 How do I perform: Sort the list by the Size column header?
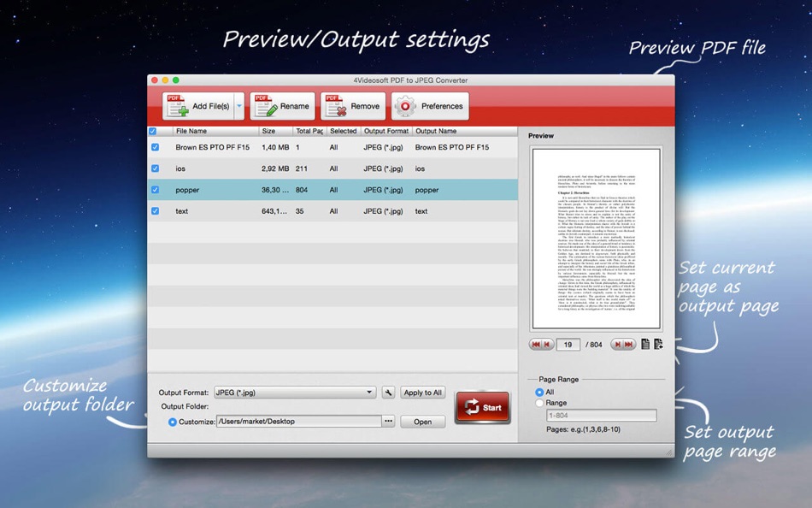pyautogui.click(x=275, y=132)
